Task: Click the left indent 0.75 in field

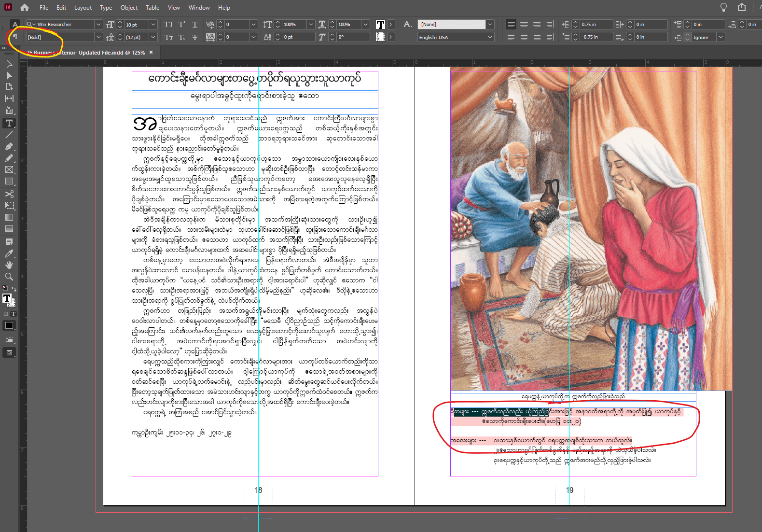Action: coord(596,24)
